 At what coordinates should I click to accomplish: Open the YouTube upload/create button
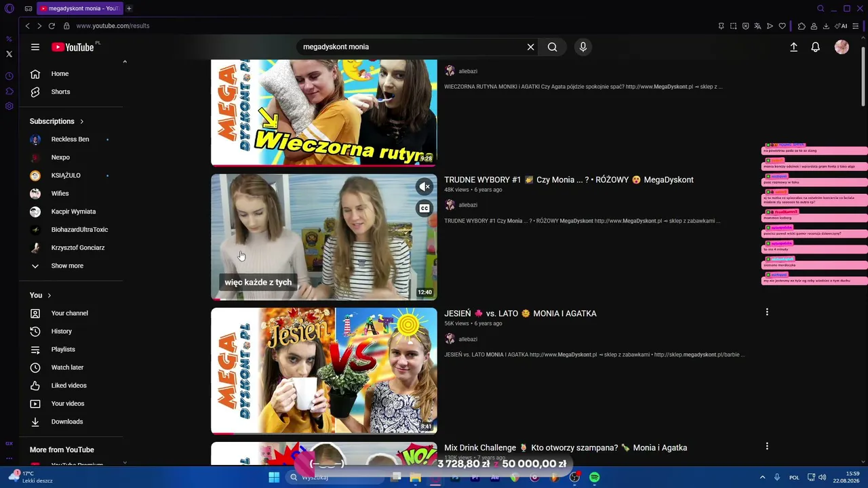[793, 47]
